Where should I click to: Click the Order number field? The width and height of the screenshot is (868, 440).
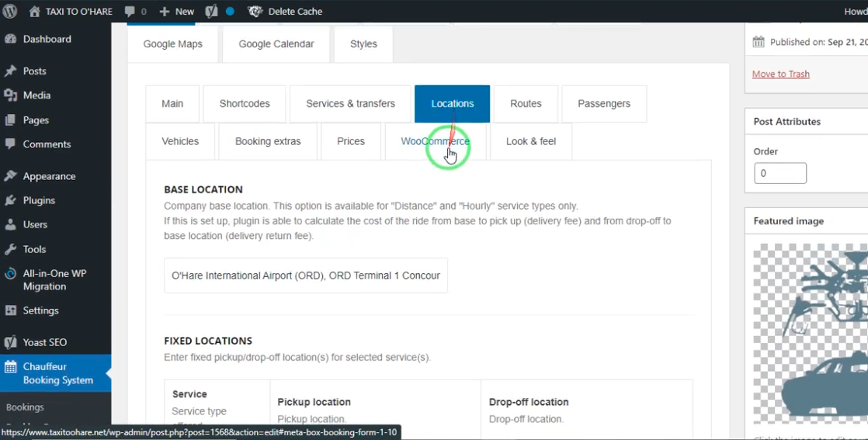coord(779,173)
